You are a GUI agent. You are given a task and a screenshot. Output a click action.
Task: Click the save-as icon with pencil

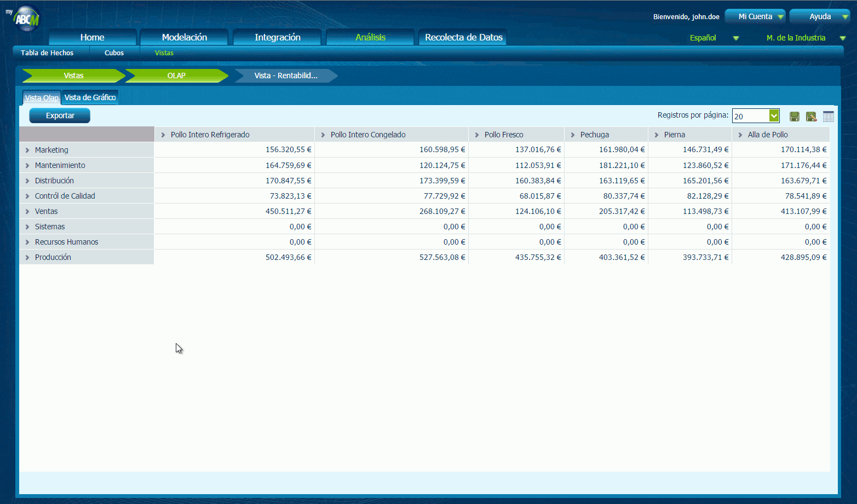[x=811, y=116]
